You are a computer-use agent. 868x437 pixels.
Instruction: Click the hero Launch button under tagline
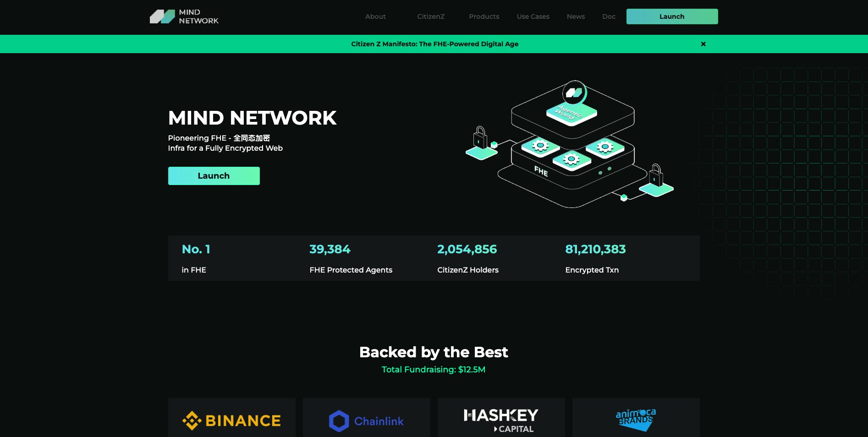pyautogui.click(x=214, y=176)
